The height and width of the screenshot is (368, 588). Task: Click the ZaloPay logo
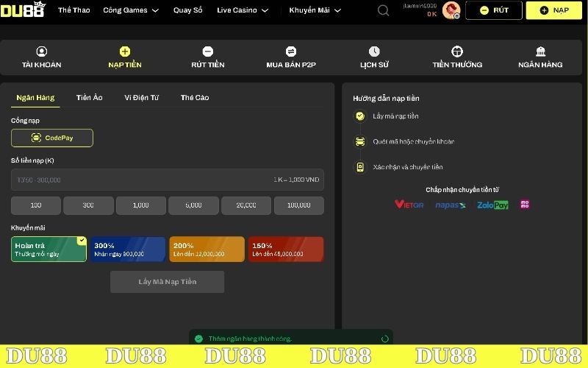click(x=492, y=205)
